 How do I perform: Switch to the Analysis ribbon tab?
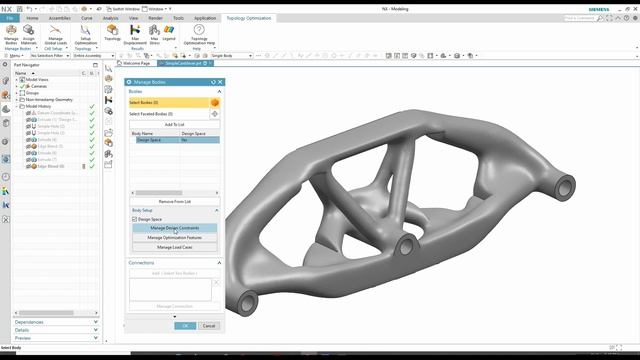pos(110,18)
